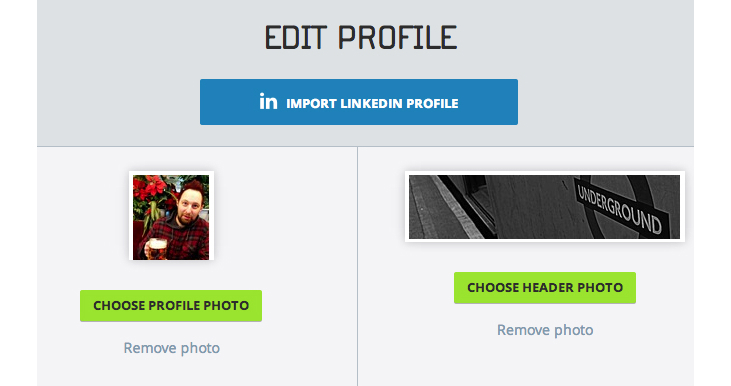This screenshot has height=386, width=731.
Task: Click the LinkedIn "in" logo icon
Action: (x=268, y=102)
